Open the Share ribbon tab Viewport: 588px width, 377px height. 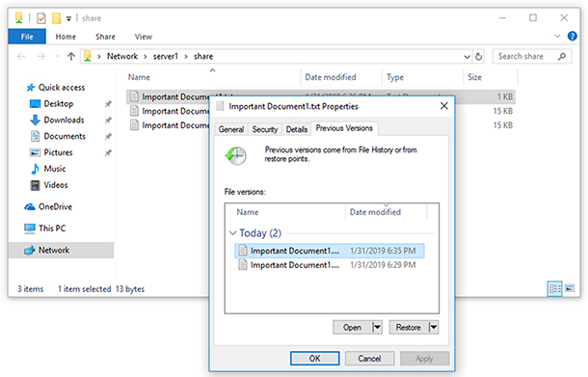click(x=105, y=37)
